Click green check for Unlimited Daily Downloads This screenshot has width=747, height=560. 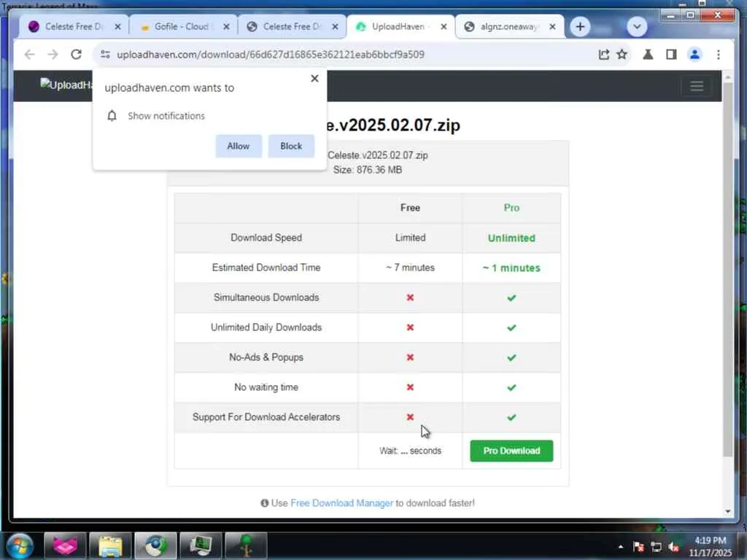tap(511, 327)
